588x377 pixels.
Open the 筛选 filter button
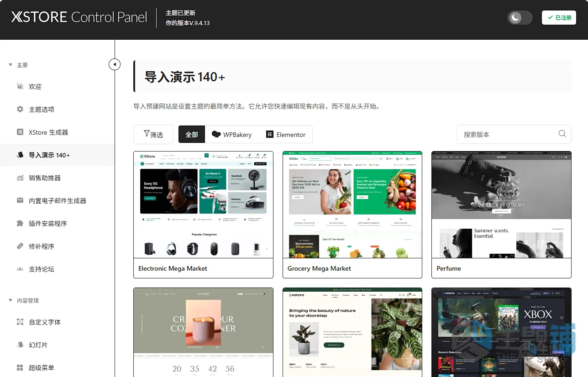153,134
